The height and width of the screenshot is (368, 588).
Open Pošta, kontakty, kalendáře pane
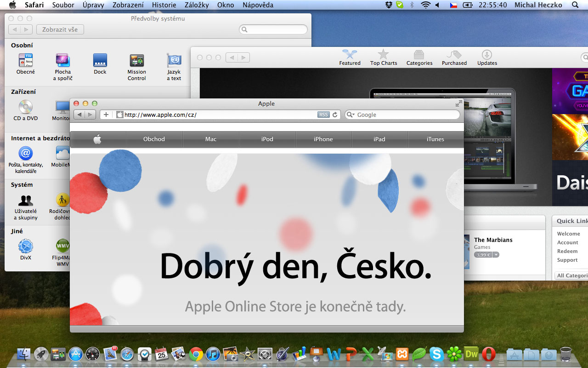click(26, 160)
